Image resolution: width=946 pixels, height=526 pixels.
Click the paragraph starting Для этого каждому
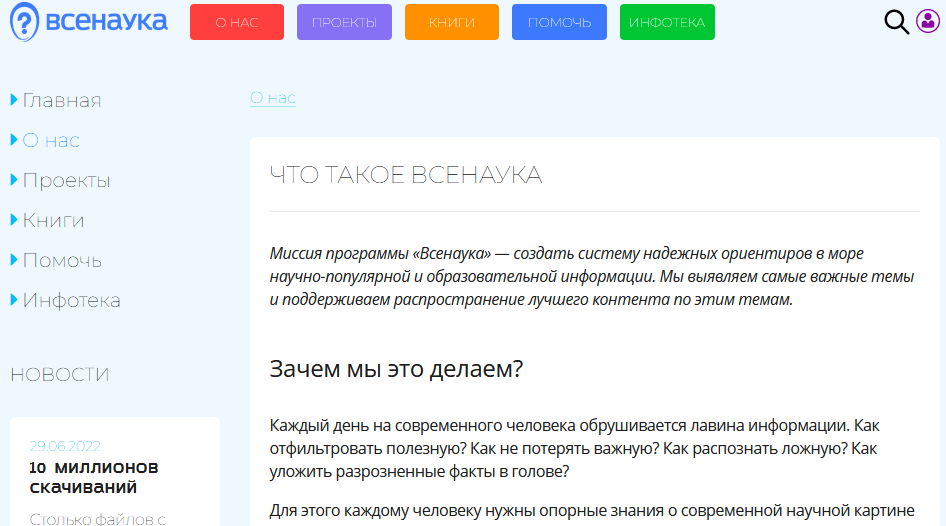[x=592, y=511]
